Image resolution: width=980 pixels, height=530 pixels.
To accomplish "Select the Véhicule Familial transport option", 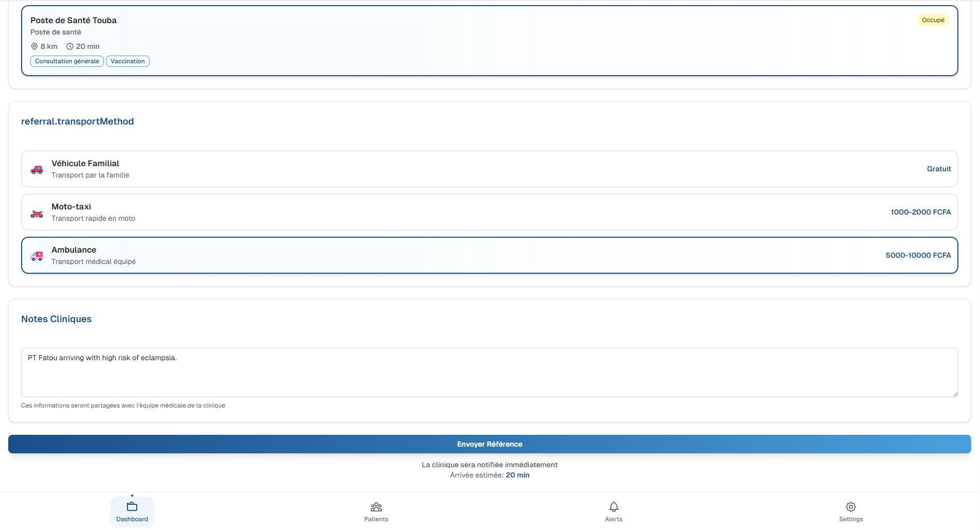I will [x=489, y=168].
